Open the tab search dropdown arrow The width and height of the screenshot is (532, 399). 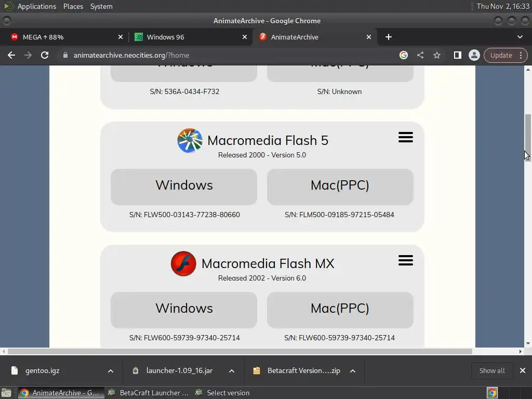[x=520, y=37]
